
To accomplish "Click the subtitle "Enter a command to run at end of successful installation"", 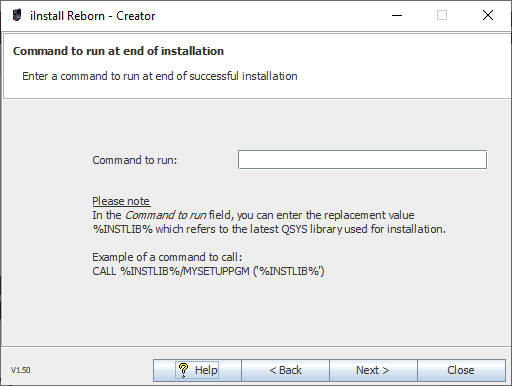I will (x=160, y=76).
